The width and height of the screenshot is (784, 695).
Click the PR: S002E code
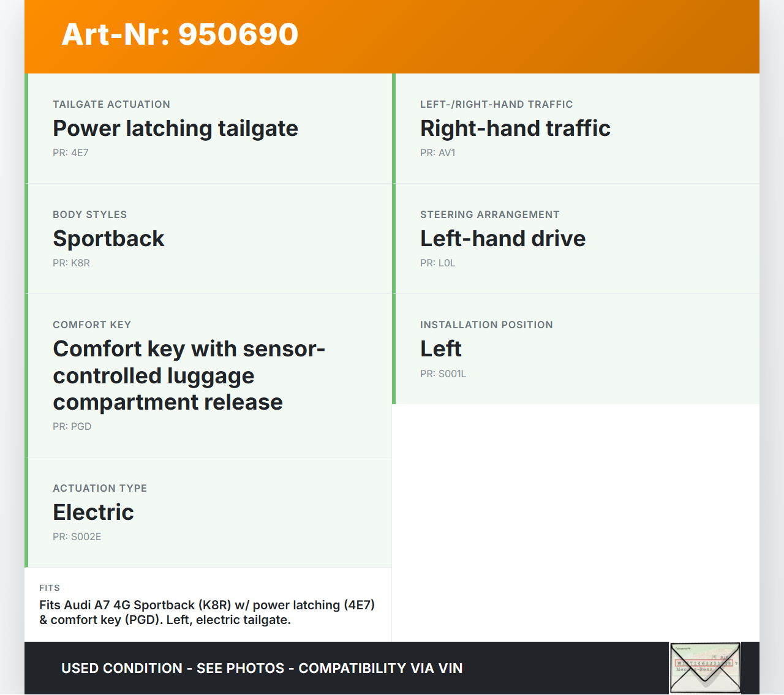(x=77, y=537)
